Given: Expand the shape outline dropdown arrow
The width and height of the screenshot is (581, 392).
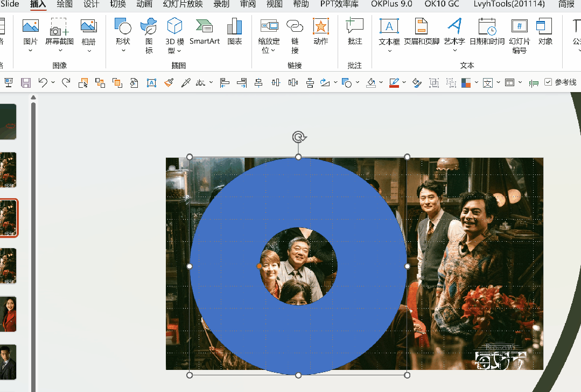Looking at the screenshot, I should (404, 82).
